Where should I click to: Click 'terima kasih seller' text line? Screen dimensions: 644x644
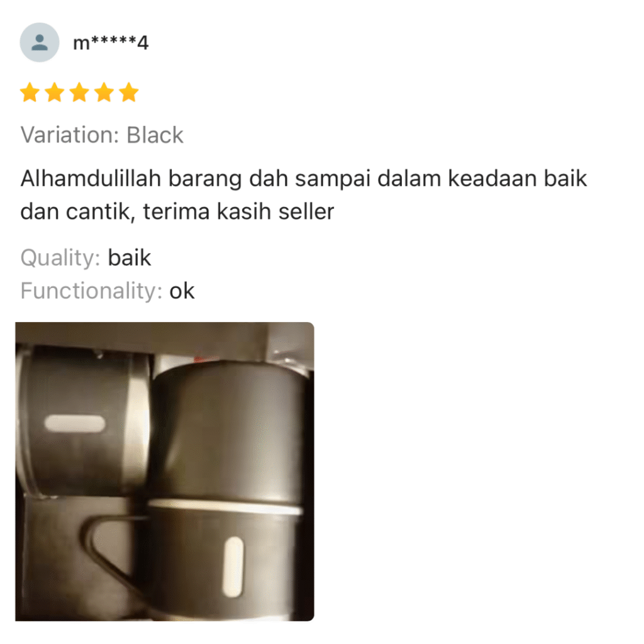tap(238, 212)
